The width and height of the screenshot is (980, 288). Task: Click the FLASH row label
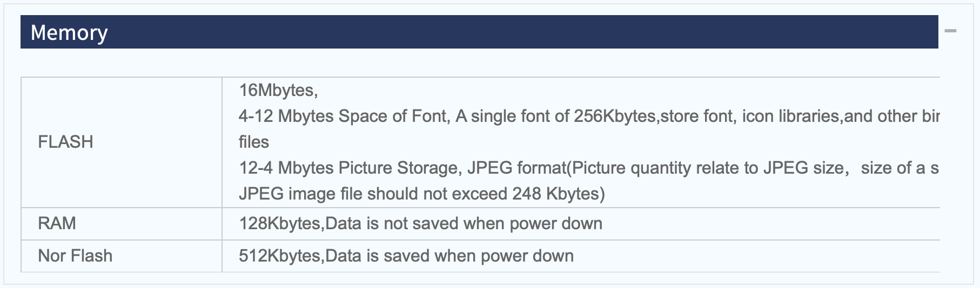pyautogui.click(x=65, y=142)
